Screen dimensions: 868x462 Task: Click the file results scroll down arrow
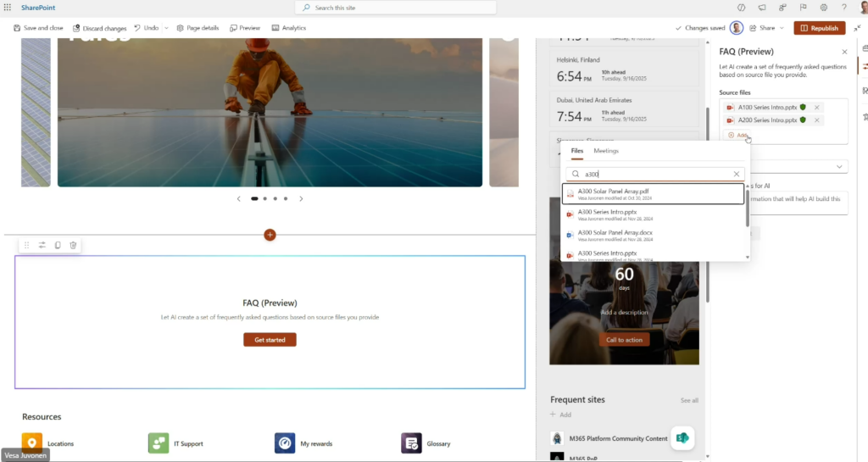click(748, 257)
